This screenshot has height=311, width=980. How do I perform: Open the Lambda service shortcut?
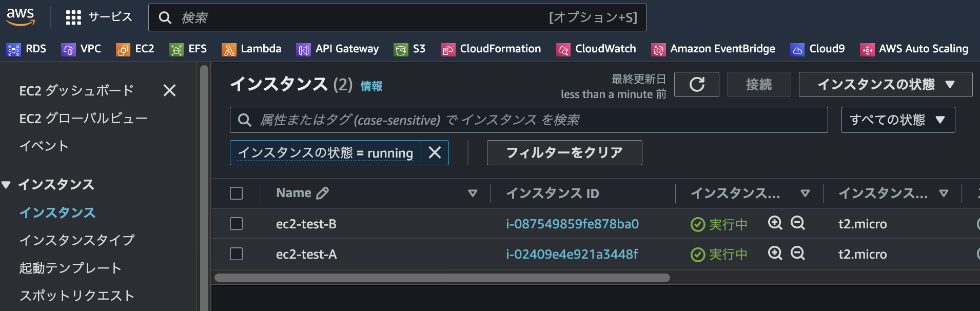[x=251, y=49]
